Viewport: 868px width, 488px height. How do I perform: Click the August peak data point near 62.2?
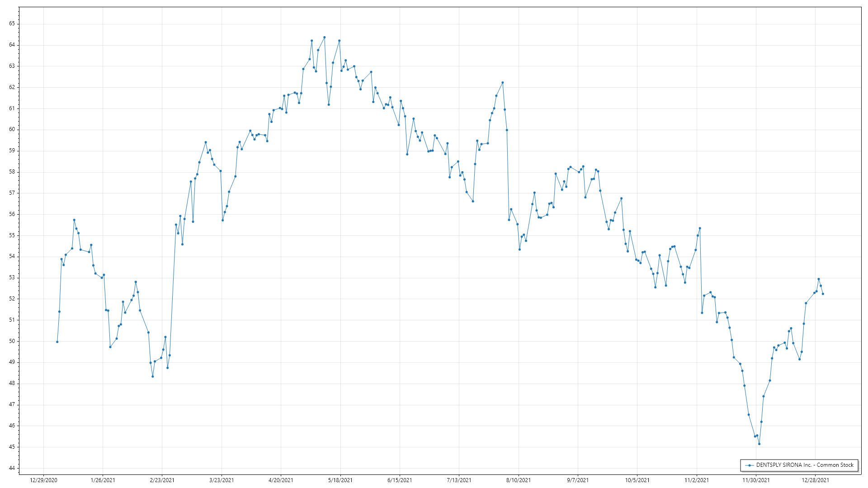click(502, 83)
